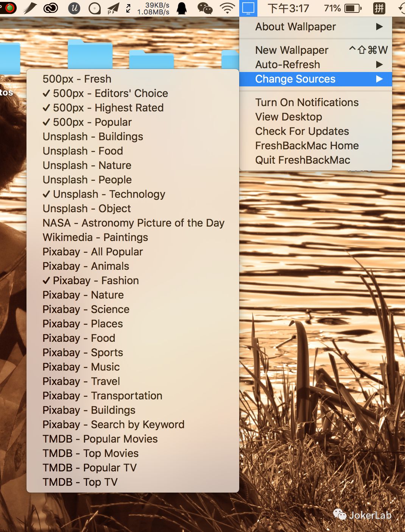
Task: Click the circled U menu bar icon
Action: point(74,8)
